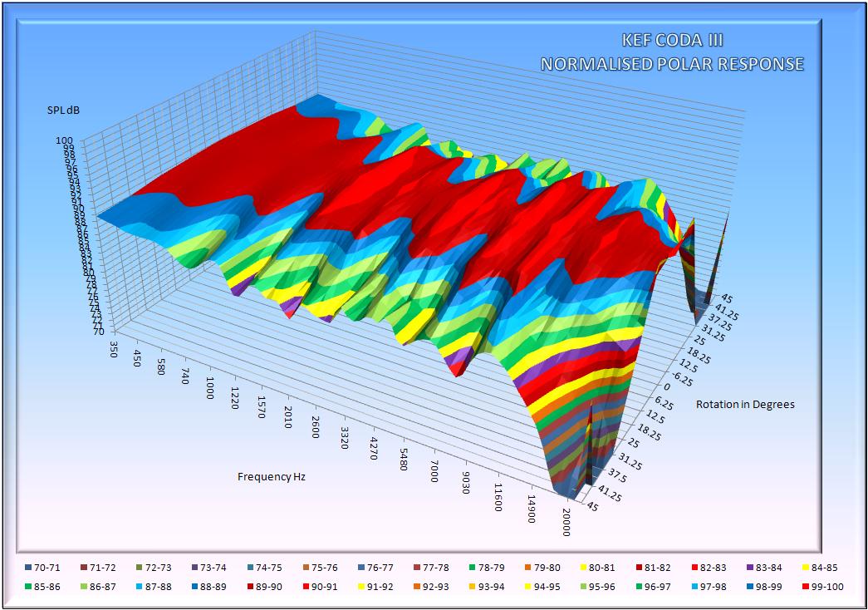
Task: Click the 1570 frequency axis label
Action: 261,407
